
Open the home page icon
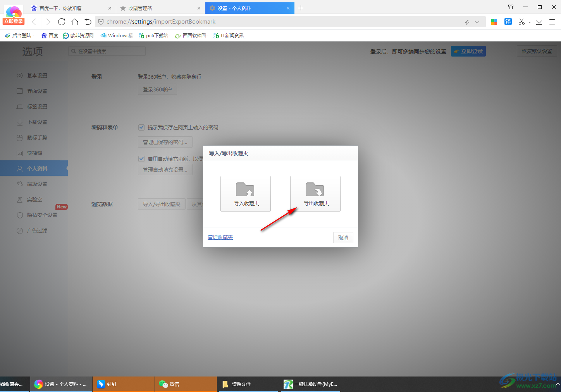(75, 22)
